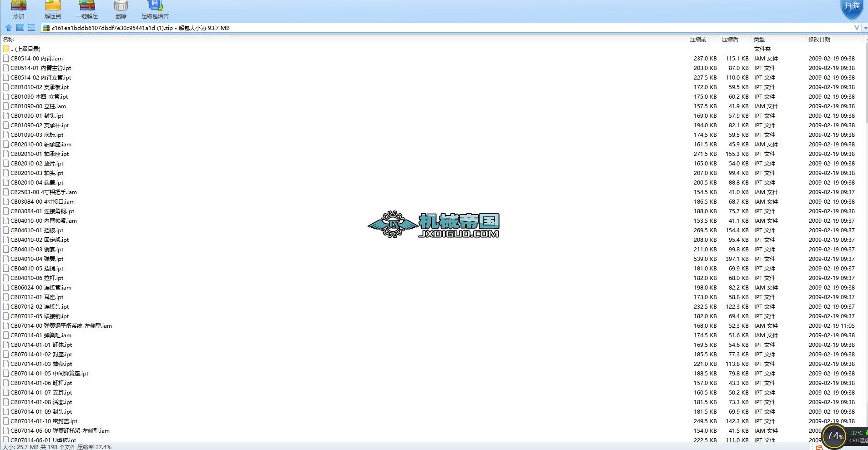Click file icon beside CB04010-04 弹簧.ipt
This screenshot has height=450, width=868.
coord(6,259)
